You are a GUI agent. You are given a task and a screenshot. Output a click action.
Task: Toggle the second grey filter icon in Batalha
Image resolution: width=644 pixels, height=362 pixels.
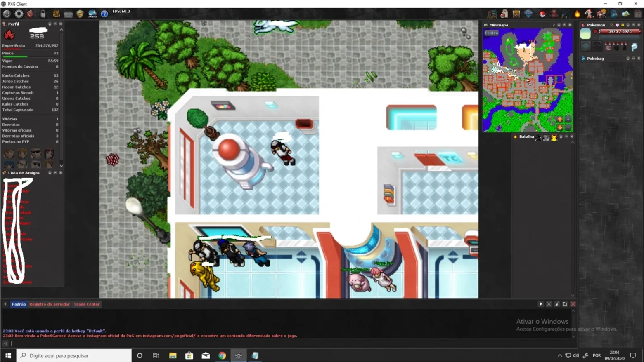point(546,138)
